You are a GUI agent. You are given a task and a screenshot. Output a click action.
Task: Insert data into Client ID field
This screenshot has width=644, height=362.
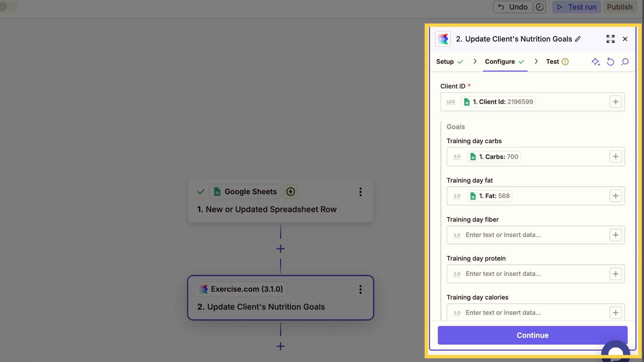615,102
